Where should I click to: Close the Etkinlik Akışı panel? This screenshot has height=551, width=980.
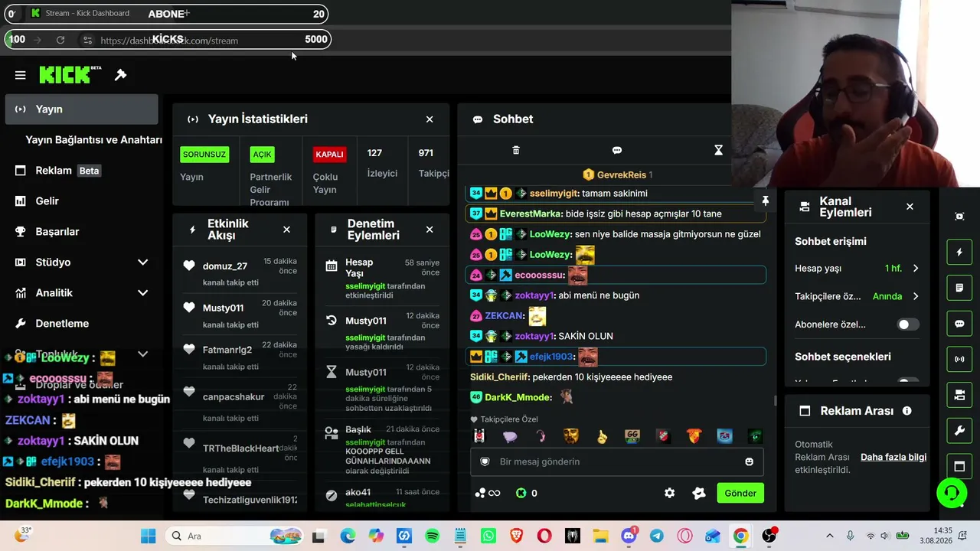[x=286, y=230]
